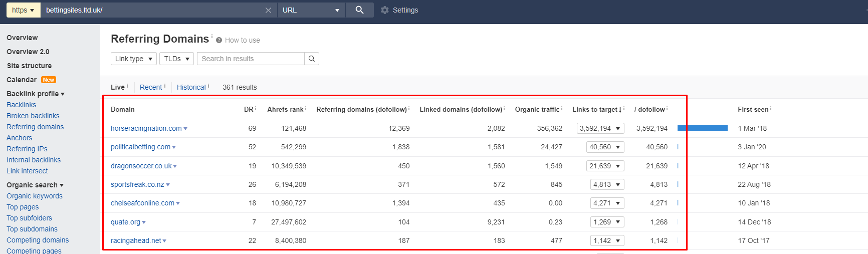The image size is (868, 254).
Task: Click racingahead.net domain link
Action: point(136,240)
